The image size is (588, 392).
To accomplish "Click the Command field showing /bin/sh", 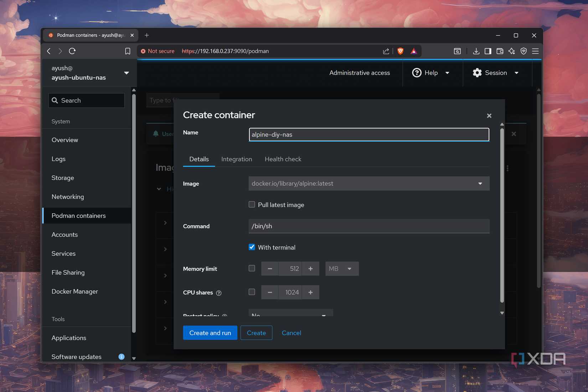I will tap(369, 226).
